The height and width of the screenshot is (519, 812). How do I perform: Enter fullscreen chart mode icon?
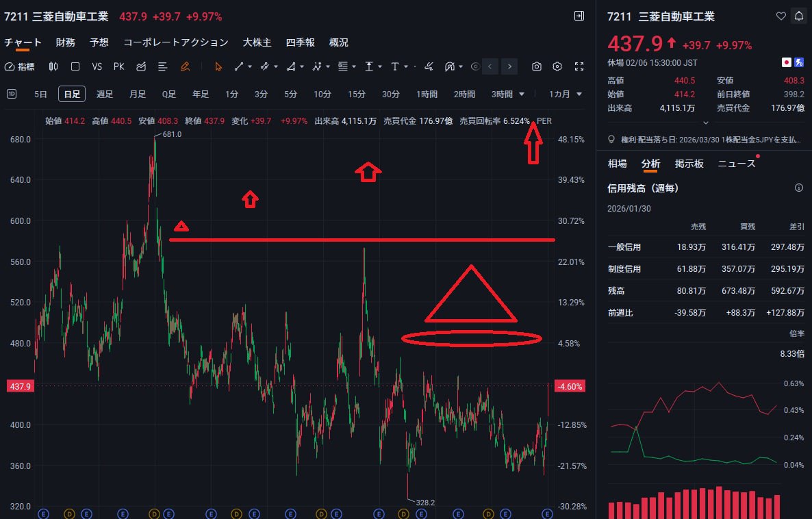(x=579, y=67)
